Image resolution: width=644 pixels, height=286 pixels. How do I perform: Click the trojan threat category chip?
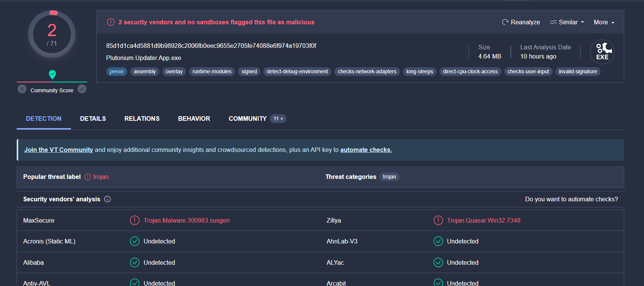click(389, 177)
